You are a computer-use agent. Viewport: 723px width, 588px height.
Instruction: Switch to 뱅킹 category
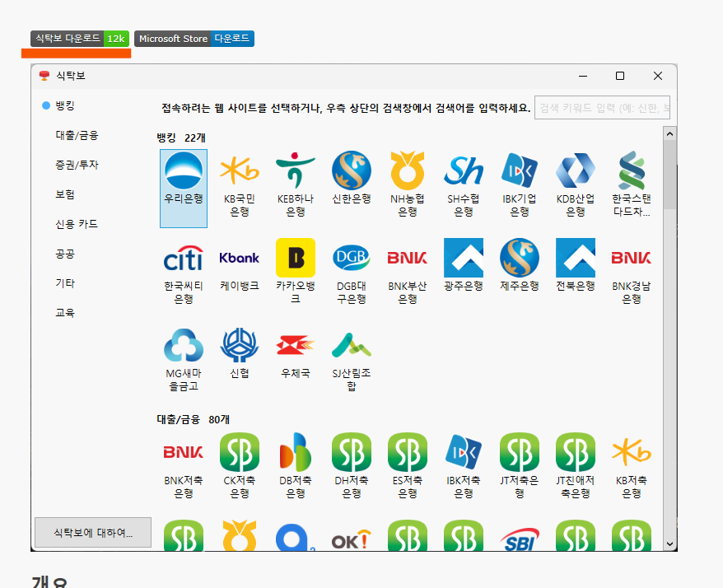(65, 105)
